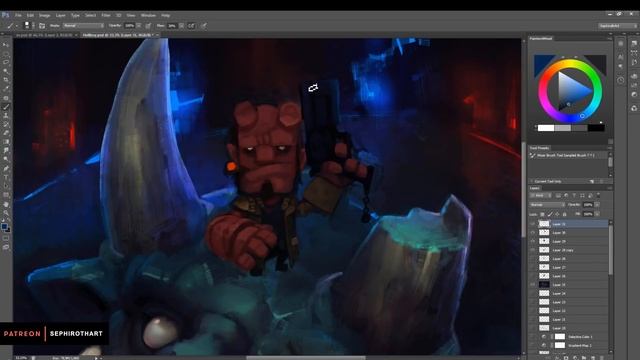Select the Gradient tool
This screenshot has width=640, height=360.
[6, 142]
